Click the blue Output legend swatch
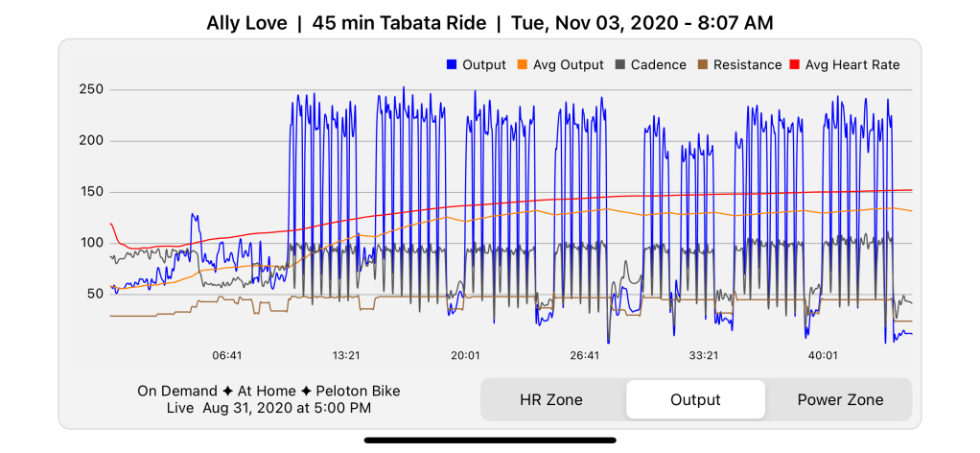The image size is (980, 453). coord(453,65)
